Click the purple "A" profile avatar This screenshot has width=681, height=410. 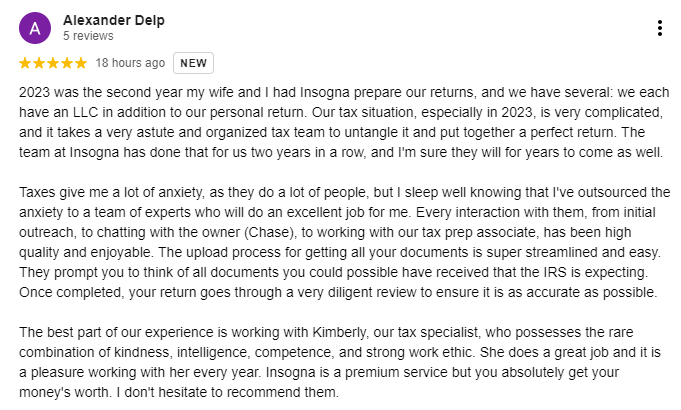[35, 28]
